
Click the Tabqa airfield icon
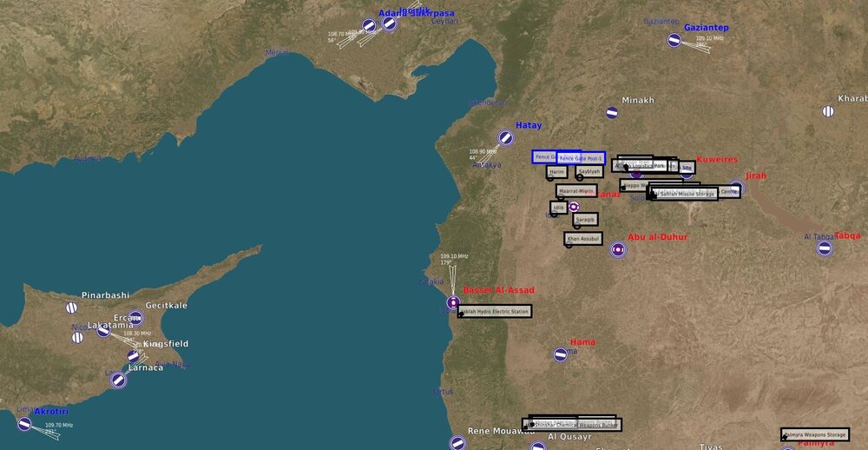click(825, 248)
